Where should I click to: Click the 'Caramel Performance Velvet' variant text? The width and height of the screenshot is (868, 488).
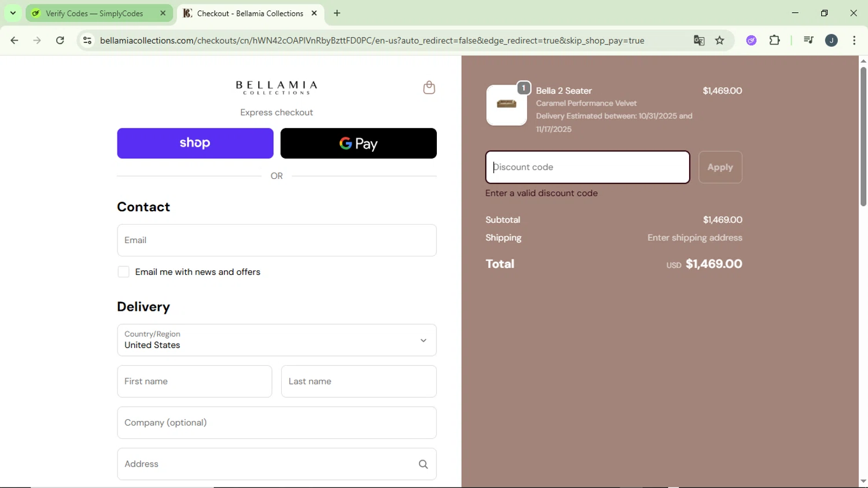[586, 104]
